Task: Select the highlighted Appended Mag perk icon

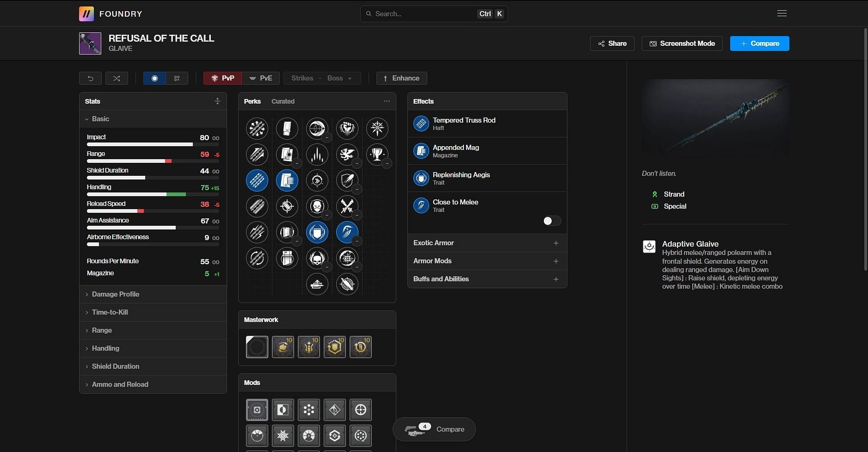Action: tap(287, 180)
